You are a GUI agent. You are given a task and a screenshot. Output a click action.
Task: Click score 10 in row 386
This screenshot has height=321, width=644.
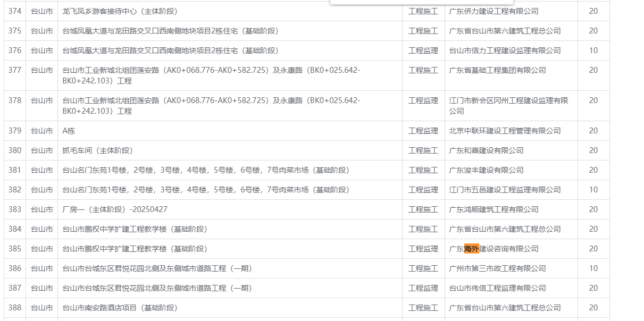click(593, 268)
